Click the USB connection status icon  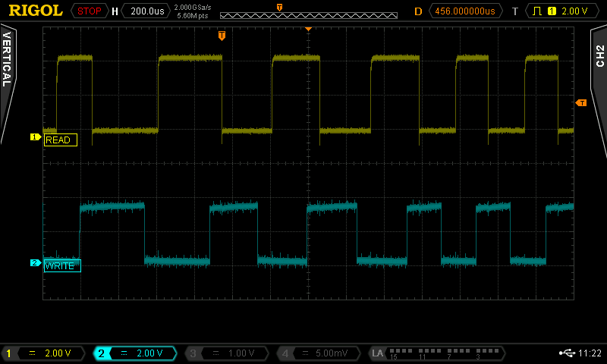[567, 353]
